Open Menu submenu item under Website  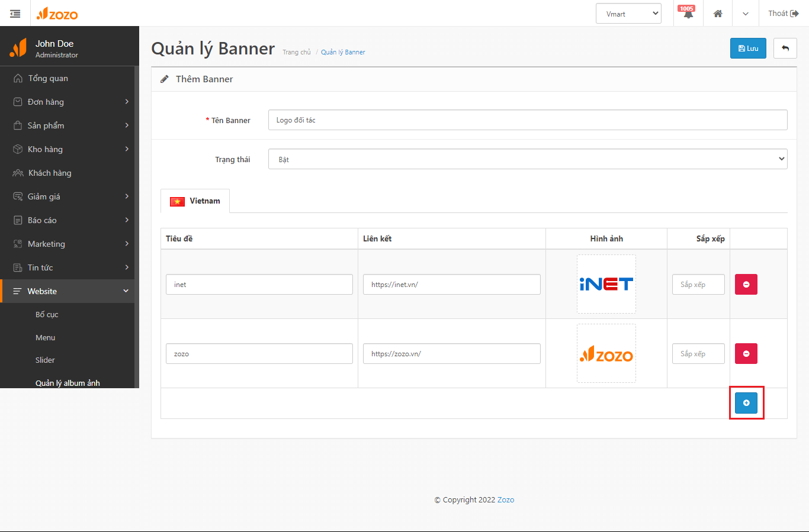[x=45, y=337]
